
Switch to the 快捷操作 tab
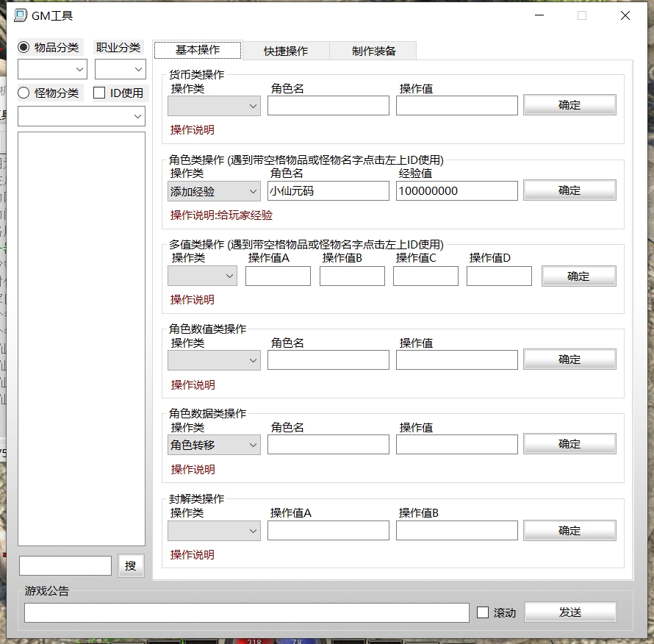coord(286,51)
